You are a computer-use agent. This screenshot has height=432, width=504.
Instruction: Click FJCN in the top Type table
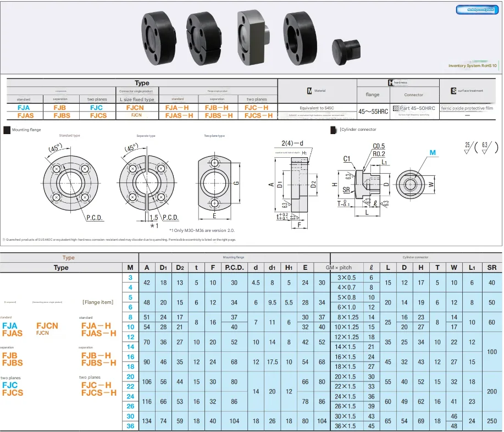[135, 108]
